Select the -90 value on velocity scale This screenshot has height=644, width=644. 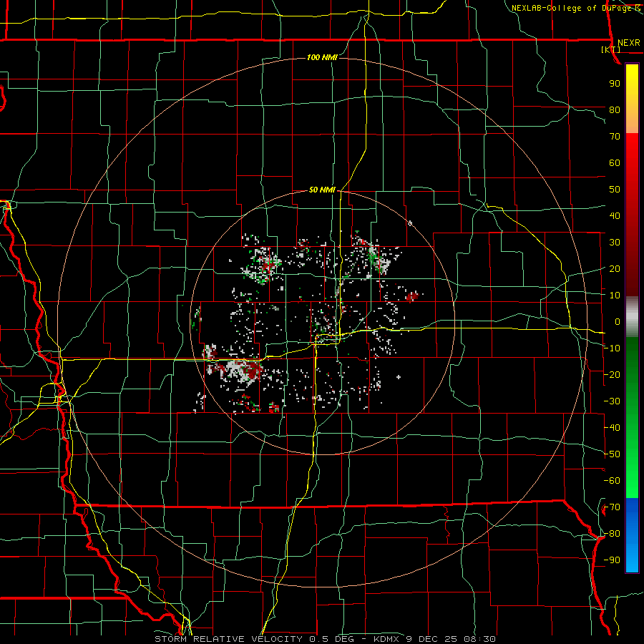(612, 560)
